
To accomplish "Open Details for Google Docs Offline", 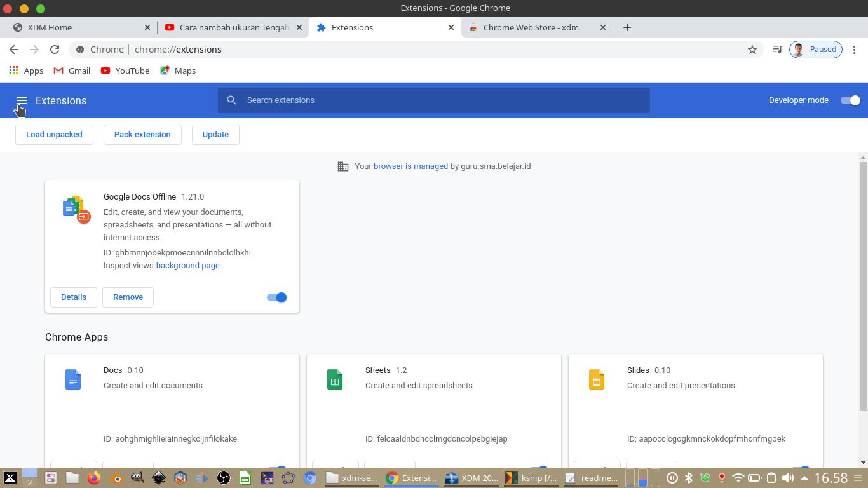I will [x=74, y=297].
